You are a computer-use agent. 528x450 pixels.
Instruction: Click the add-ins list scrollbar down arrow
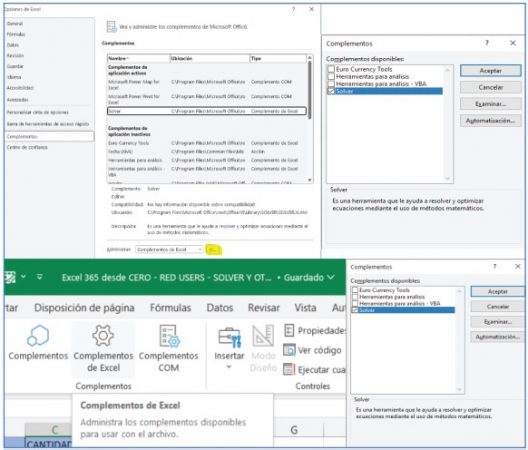pos(309,180)
